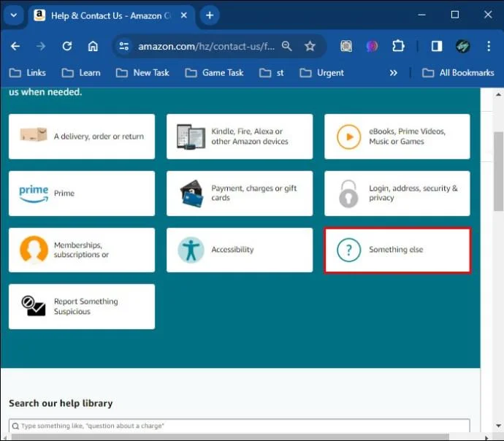The width and height of the screenshot is (504, 441).
Task: Select A delivery, order or return
Action: coord(82,137)
